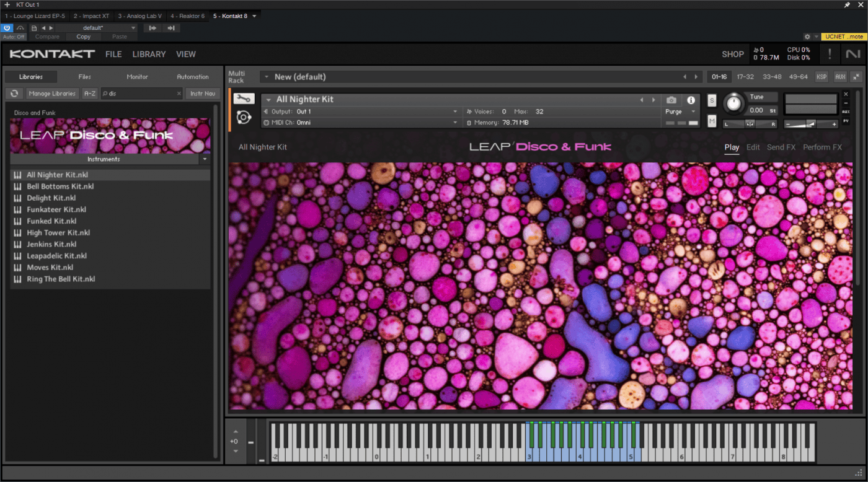Open the All Nighter Kit name dropdown arrow
Image resolution: width=868 pixels, height=482 pixels.
coord(268,100)
